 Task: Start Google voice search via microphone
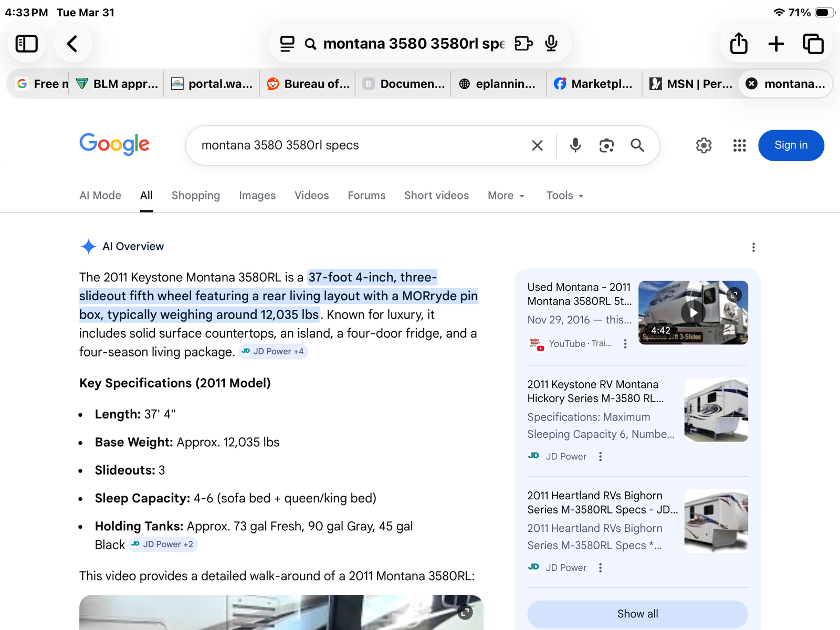[x=575, y=145]
